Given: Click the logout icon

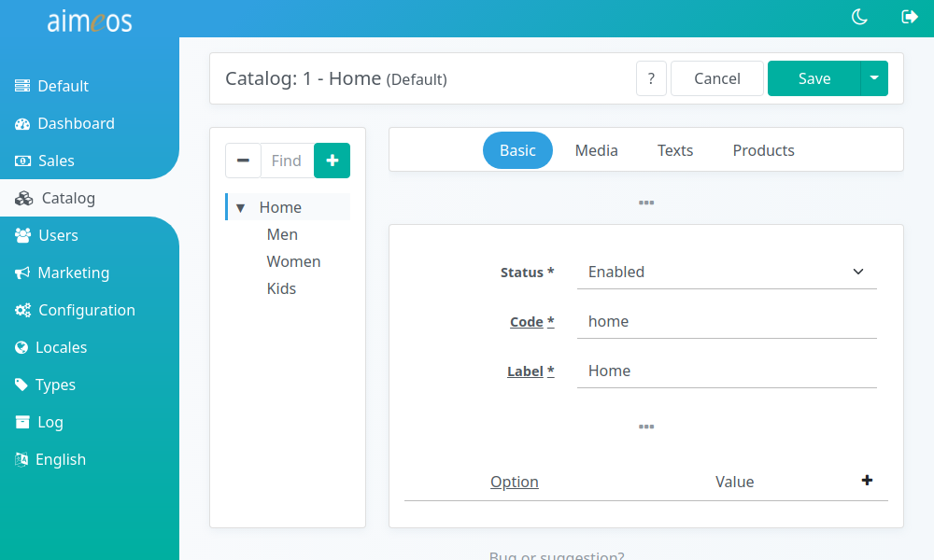Looking at the screenshot, I should click(910, 17).
